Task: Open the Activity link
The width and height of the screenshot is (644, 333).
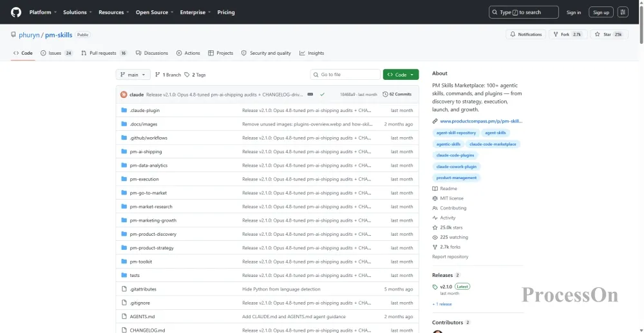Action: (x=444, y=218)
